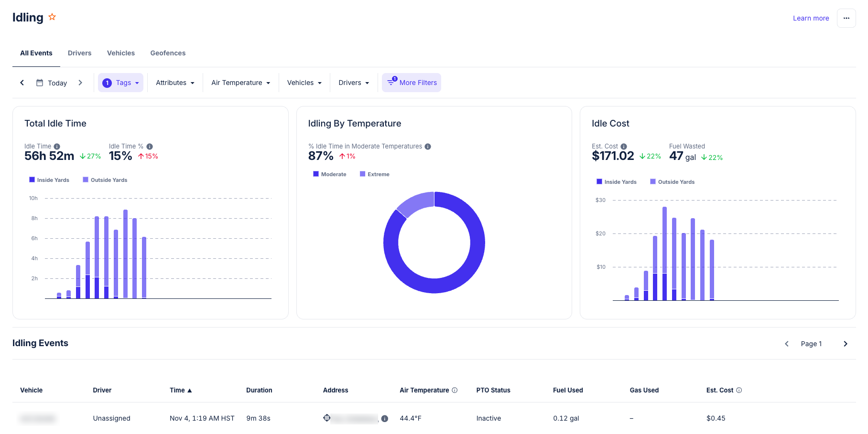Click the Est. Cost info icon in Idle Cost
The image size is (868, 434).
tap(624, 147)
